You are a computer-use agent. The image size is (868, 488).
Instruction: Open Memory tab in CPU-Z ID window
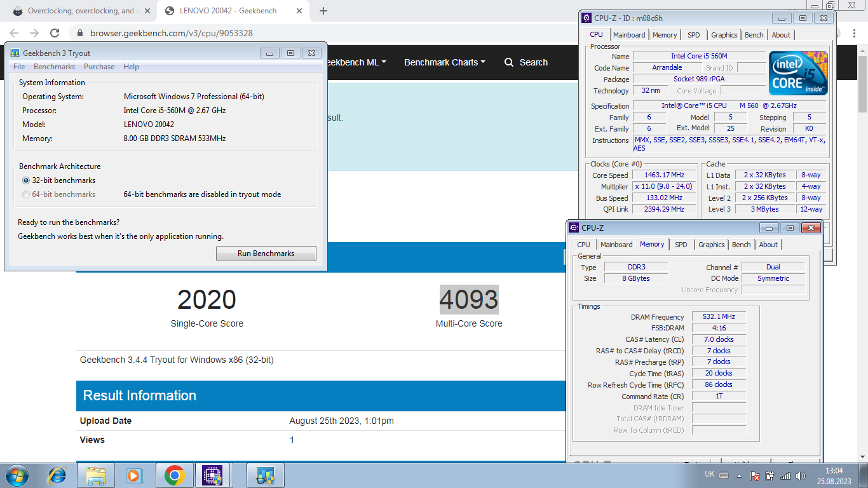tap(665, 35)
